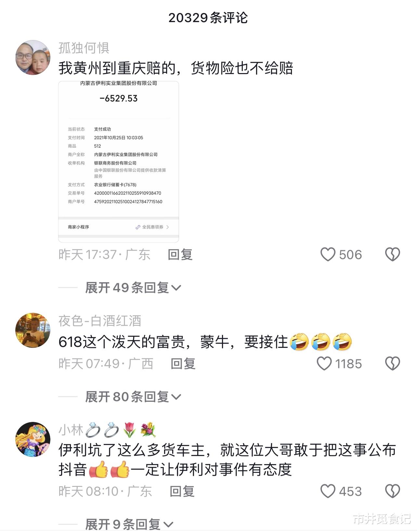Open the payment receipt image attachment
Image resolution: width=417 pixels, height=532 pixels.
pos(119,162)
